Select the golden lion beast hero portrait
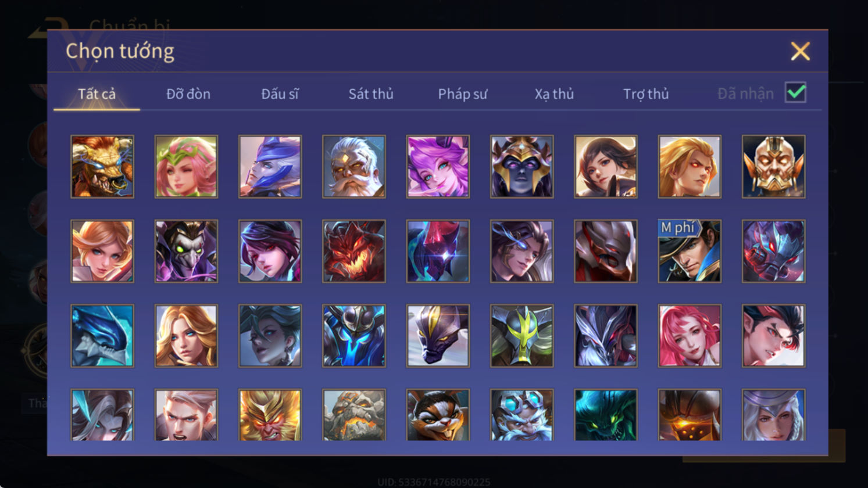868x488 pixels. 102,167
